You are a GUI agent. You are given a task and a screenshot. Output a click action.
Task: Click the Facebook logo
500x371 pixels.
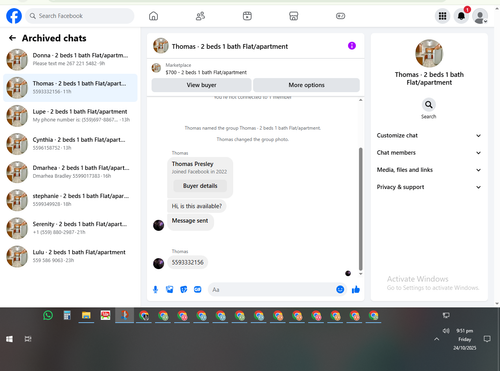[14, 16]
